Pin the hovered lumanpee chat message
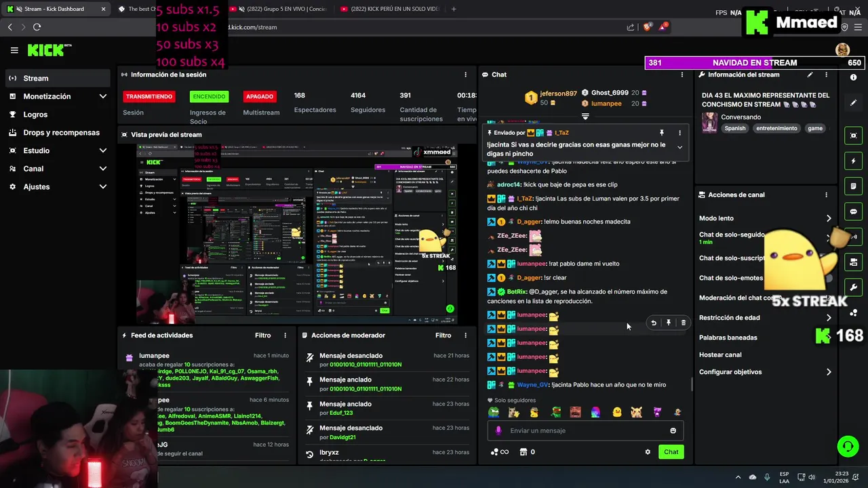Viewport: 868px width, 488px height. point(668,323)
